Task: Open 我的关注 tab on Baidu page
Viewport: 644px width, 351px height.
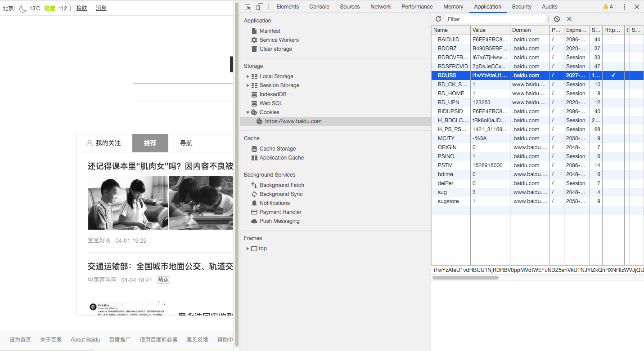Action: point(104,143)
